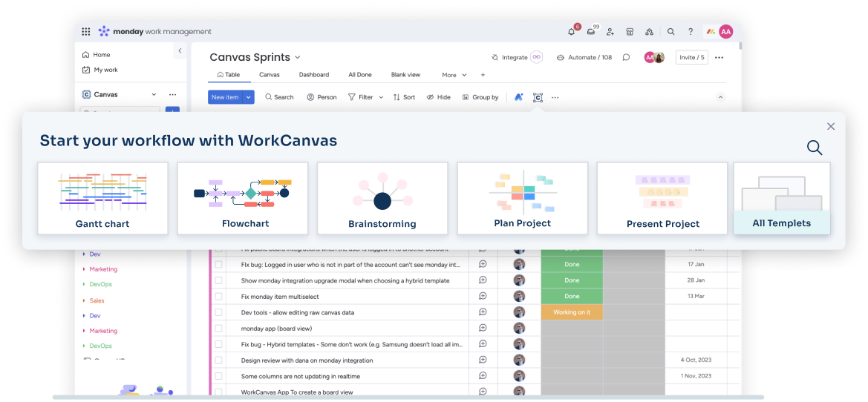The image size is (868, 402).
Task: Click the top bar search magnifier
Action: (x=671, y=31)
